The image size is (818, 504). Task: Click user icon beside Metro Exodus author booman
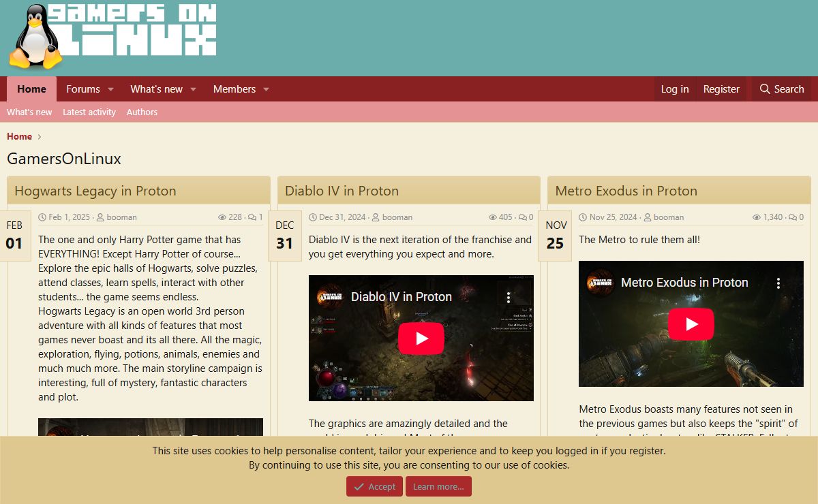[647, 217]
